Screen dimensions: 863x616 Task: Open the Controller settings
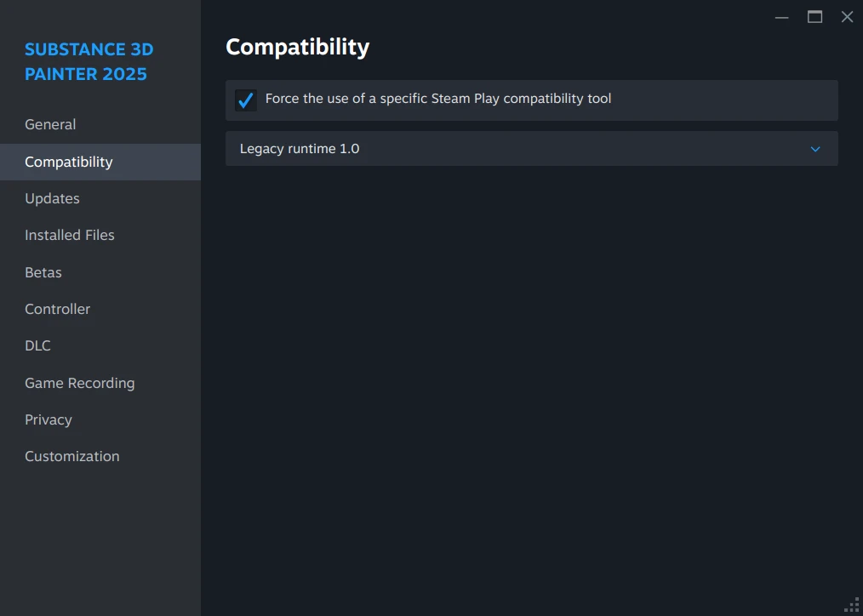[57, 309]
